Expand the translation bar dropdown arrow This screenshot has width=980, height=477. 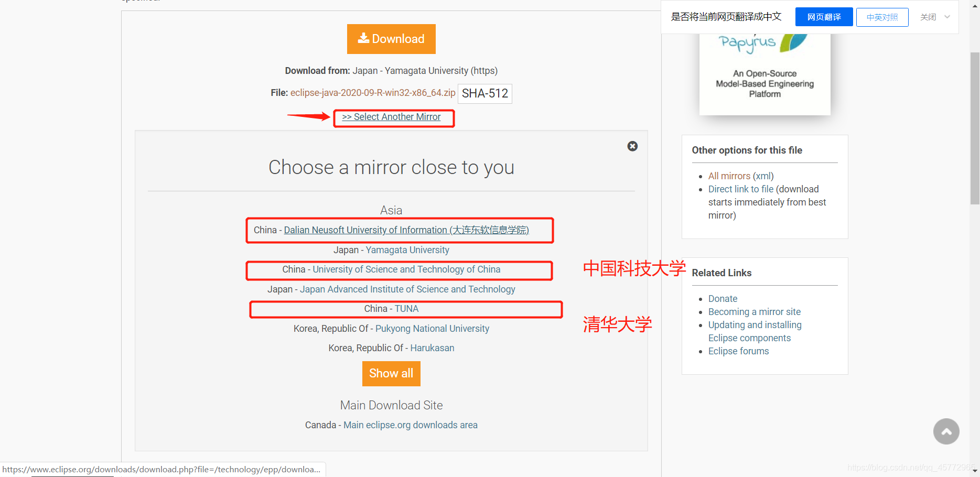point(947,17)
